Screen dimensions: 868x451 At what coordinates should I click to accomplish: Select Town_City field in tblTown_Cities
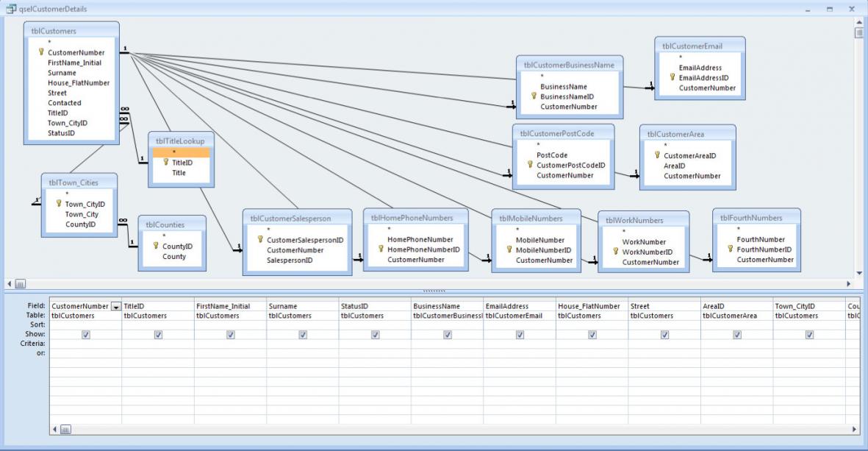click(x=82, y=214)
